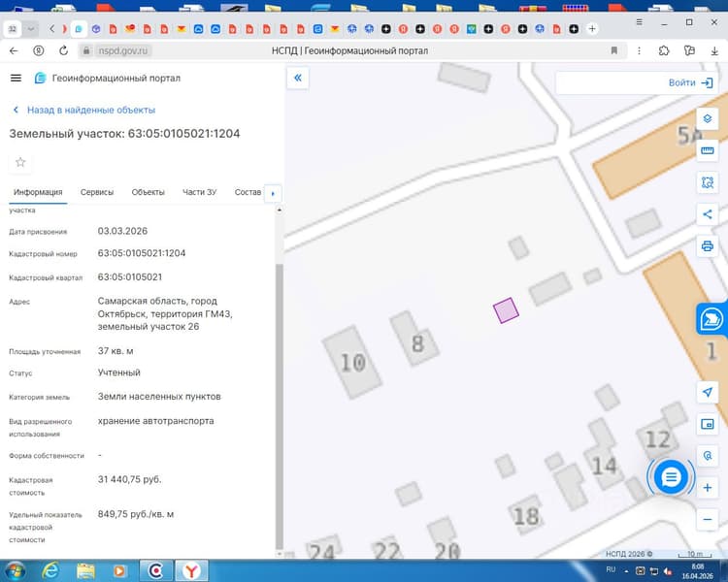Add parcel to favorites with star

point(20,162)
